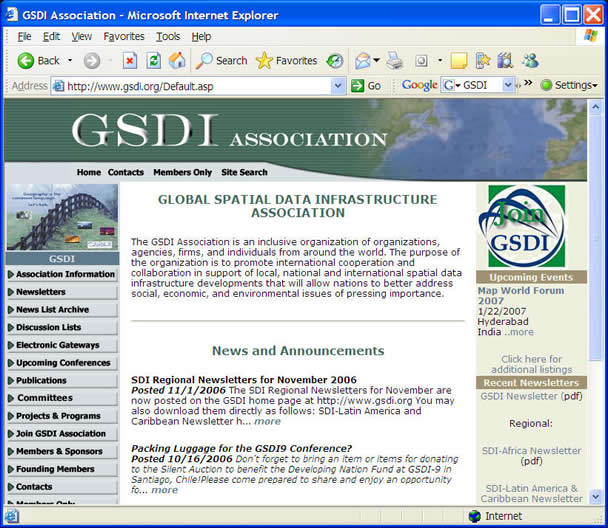Click the green Go arrow button
Viewport: 608px width, 528px height.
pyautogui.click(x=357, y=86)
